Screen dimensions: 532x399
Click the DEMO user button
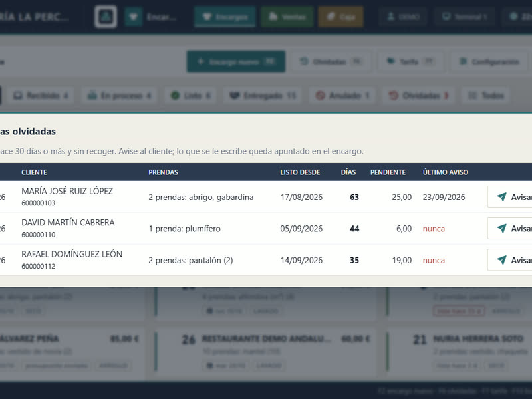point(403,17)
